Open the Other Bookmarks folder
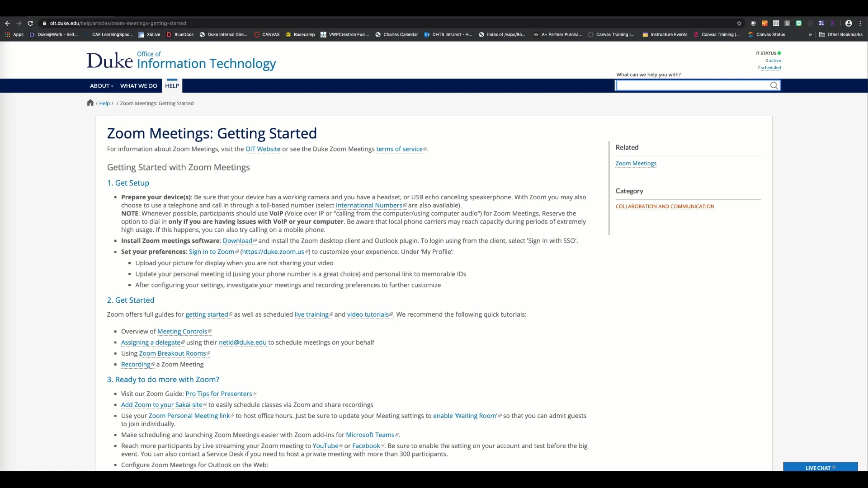This screenshot has height=488, width=868. point(841,35)
